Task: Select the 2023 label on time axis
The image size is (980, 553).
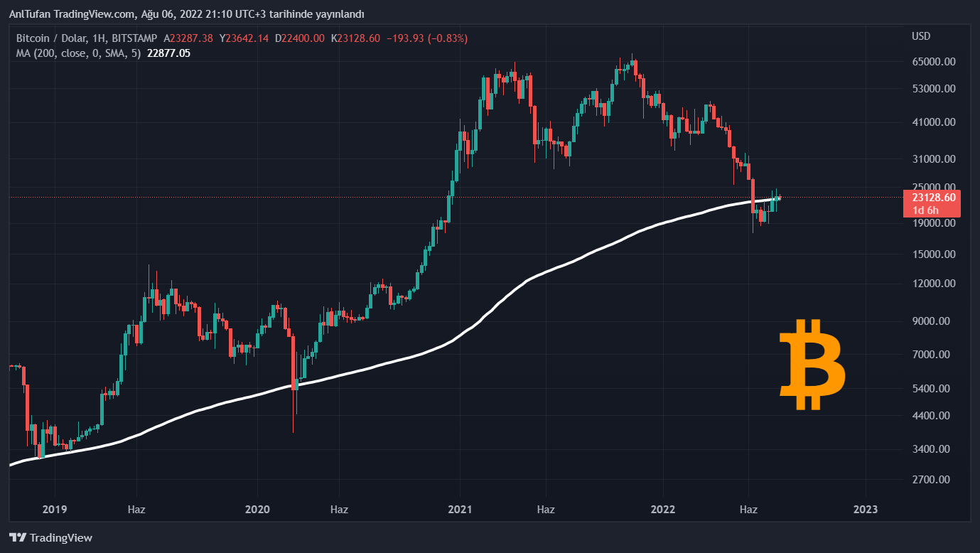Action: (x=865, y=510)
